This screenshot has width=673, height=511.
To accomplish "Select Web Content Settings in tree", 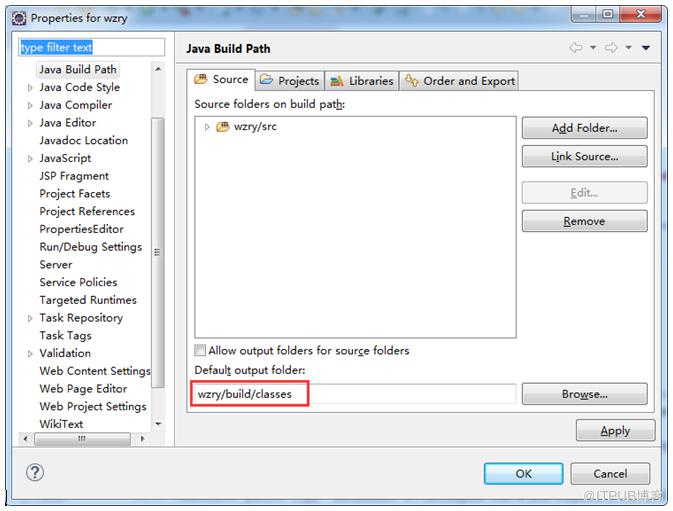I will click(x=95, y=371).
